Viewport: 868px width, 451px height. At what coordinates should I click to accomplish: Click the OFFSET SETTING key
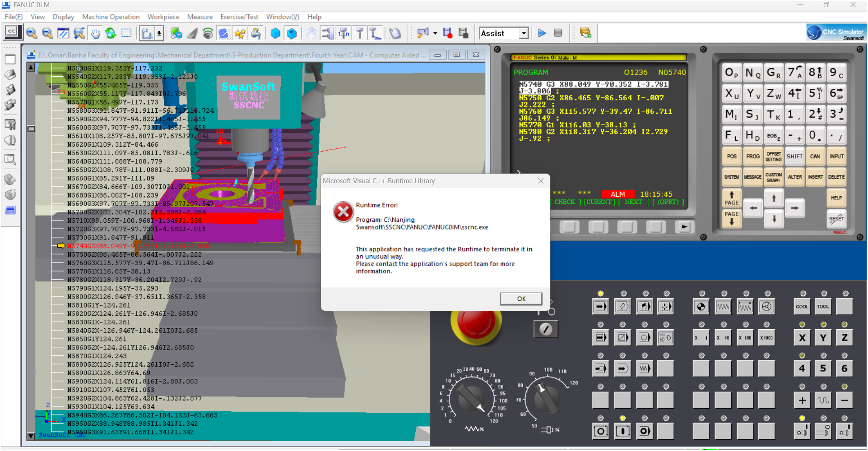[774, 156]
